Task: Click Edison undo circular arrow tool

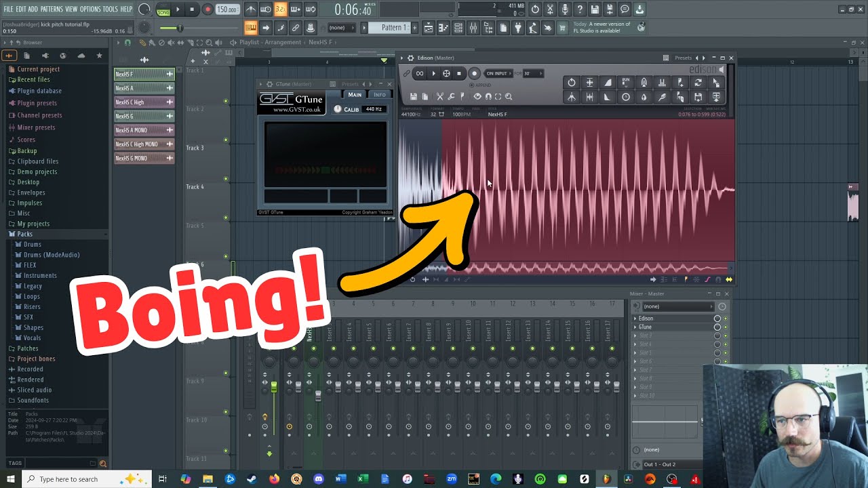Action: [572, 83]
